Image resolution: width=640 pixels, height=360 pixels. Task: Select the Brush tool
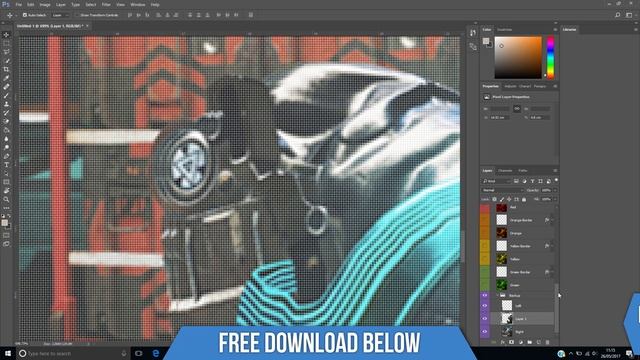click(x=6, y=96)
